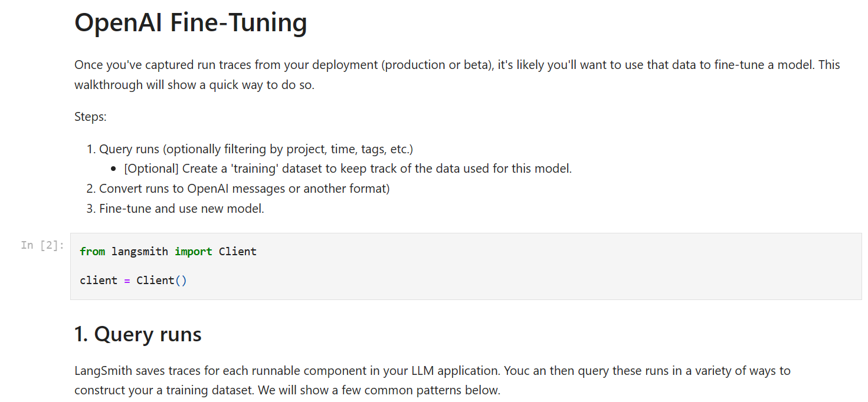Click the 'import' keyword in code
The height and width of the screenshot is (402, 868).
pyautogui.click(x=193, y=252)
